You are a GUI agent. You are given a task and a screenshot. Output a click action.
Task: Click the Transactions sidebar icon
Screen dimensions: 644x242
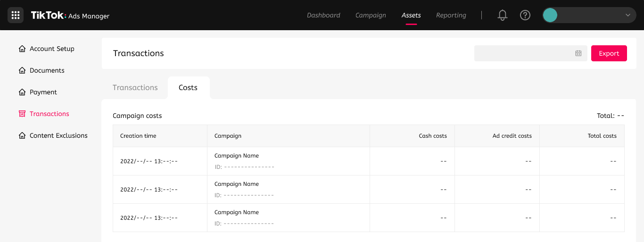pyautogui.click(x=22, y=114)
